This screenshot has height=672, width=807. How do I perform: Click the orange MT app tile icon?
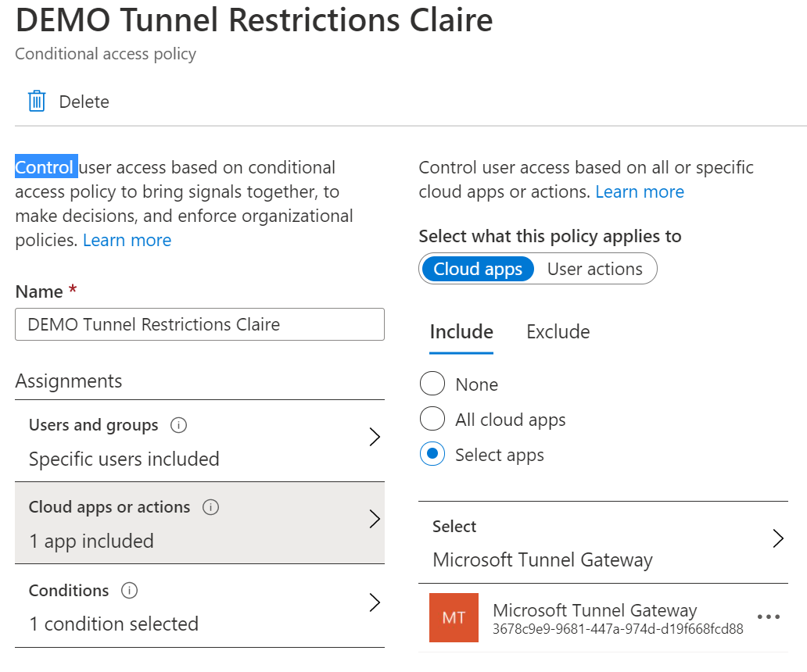point(454,617)
